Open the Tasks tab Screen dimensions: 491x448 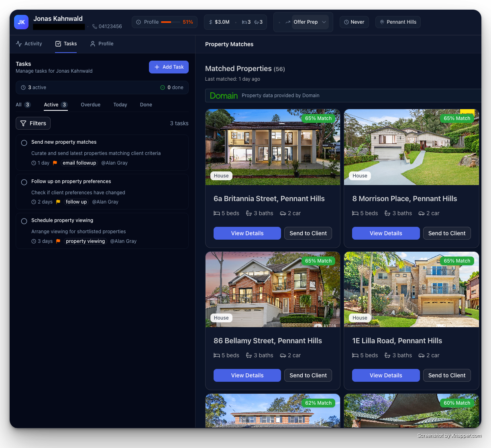click(x=66, y=43)
